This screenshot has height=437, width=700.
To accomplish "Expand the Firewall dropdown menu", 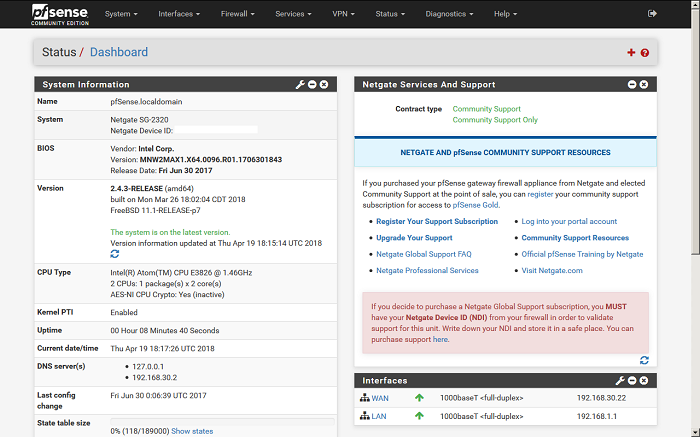I will 238,14.
